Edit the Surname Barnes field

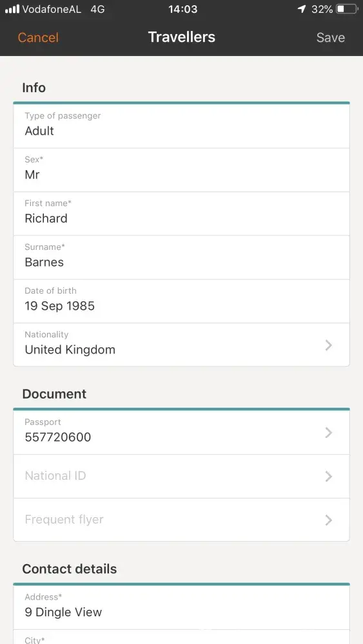[181, 258]
